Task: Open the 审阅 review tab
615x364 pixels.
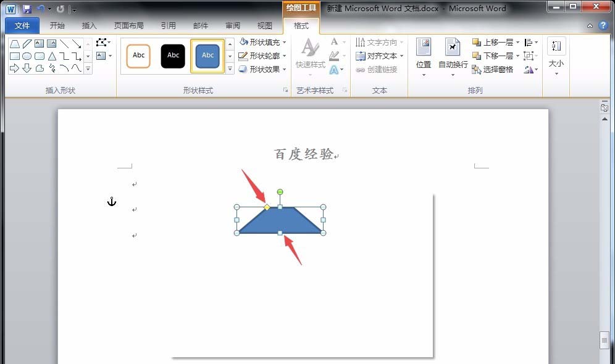Action: [233, 25]
